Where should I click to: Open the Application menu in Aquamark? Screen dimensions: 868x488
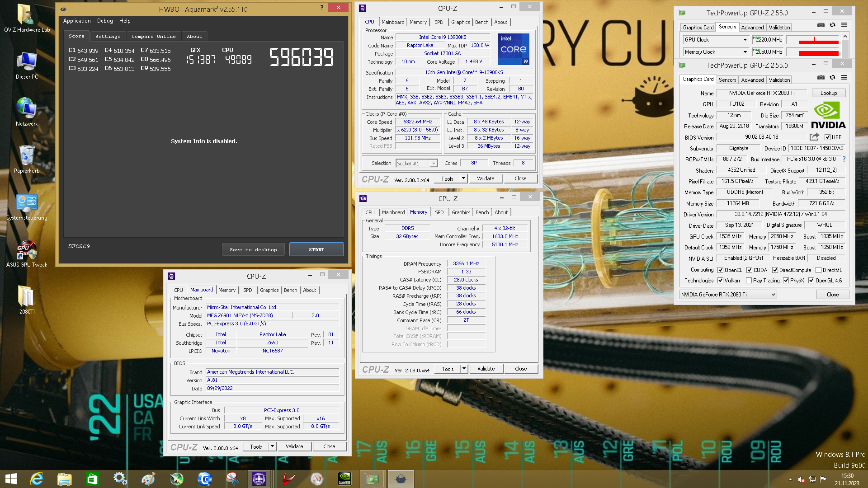point(77,21)
